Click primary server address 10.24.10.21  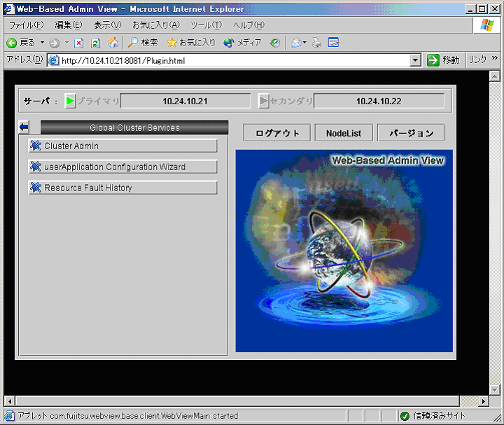coord(185,101)
